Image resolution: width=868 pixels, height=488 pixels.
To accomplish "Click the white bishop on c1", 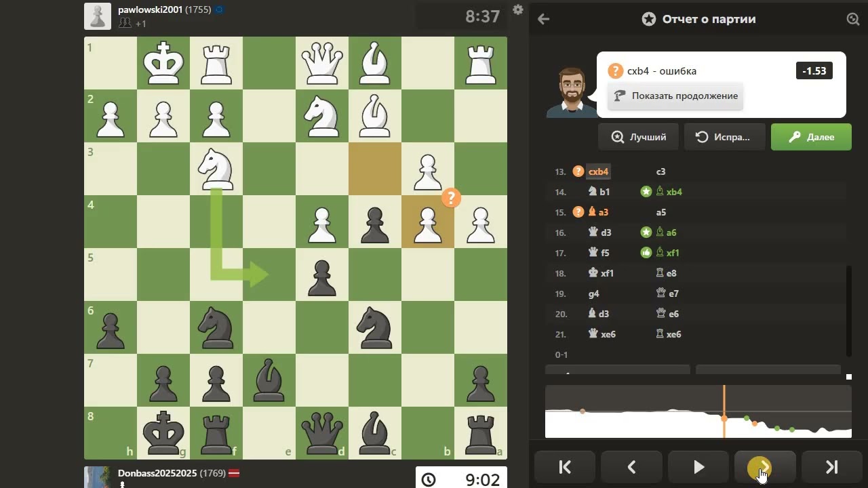I will pyautogui.click(x=375, y=63).
